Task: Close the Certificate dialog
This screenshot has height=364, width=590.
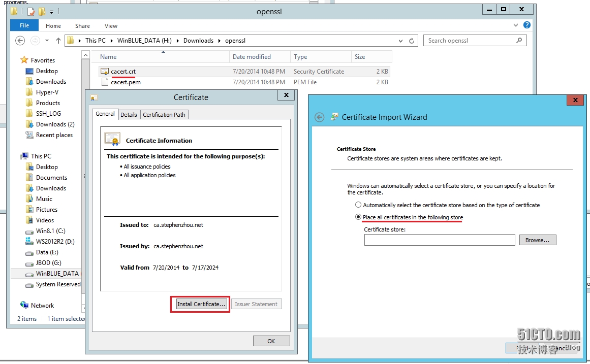Action: [286, 95]
